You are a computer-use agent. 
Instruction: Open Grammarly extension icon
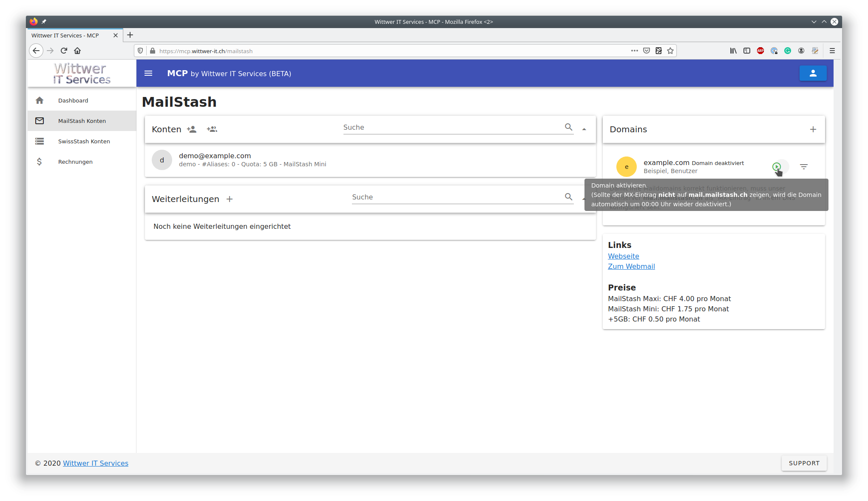click(788, 51)
